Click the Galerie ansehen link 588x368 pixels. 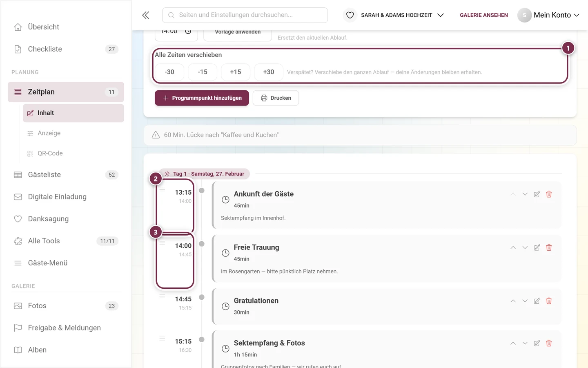click(484, 15)
